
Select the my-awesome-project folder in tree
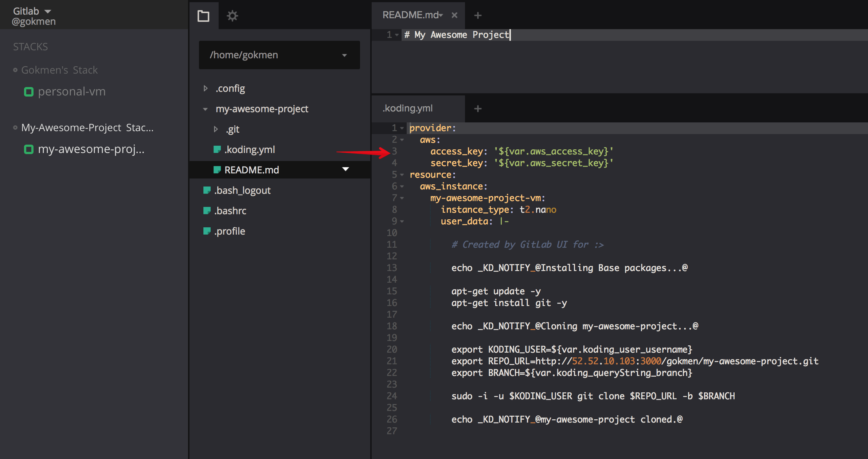point(262,109)
